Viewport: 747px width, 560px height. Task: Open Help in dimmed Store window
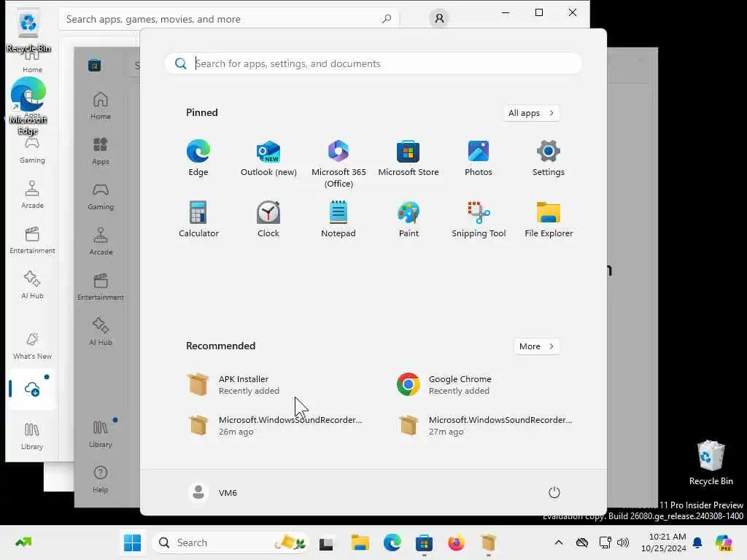[x=101, y=479]
